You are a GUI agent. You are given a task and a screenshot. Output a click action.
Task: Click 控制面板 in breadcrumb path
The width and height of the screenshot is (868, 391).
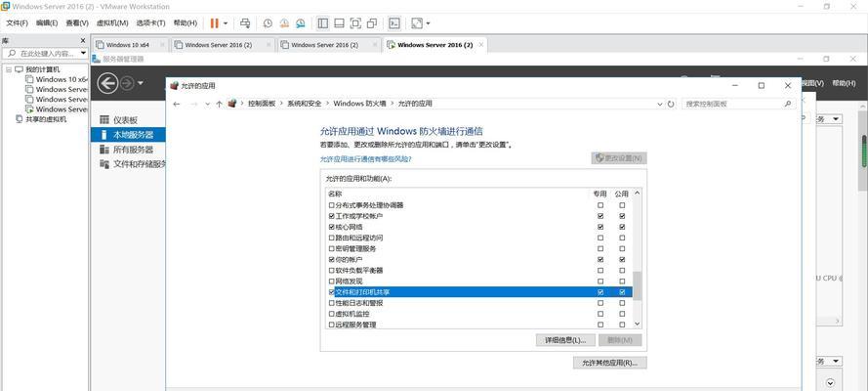[x=262, y=104]
